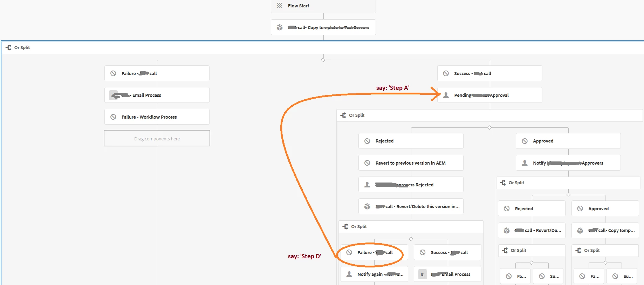Click the person icon on Notify again step
Image resolution: width=644 pixels, height=285 pixels.
349,274
